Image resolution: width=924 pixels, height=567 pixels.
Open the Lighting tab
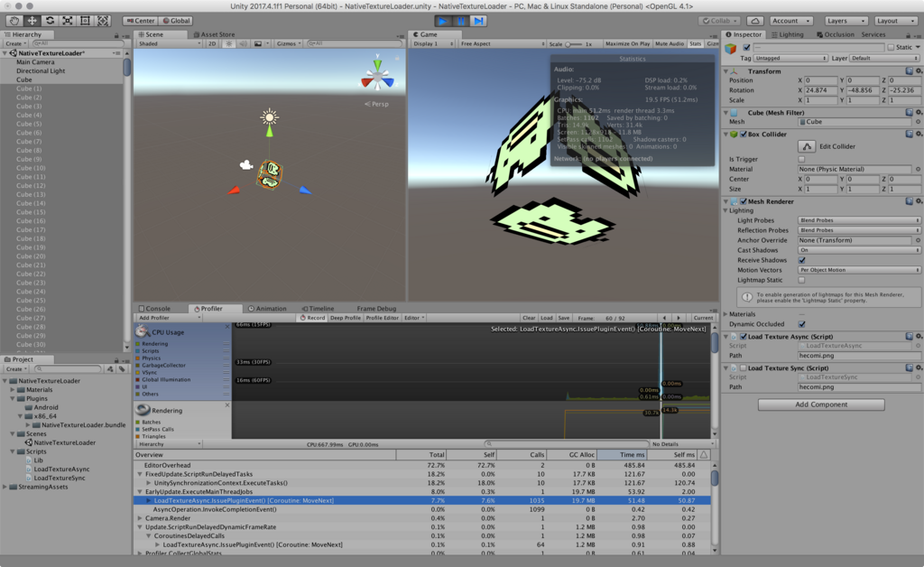[x=787, y=34]
